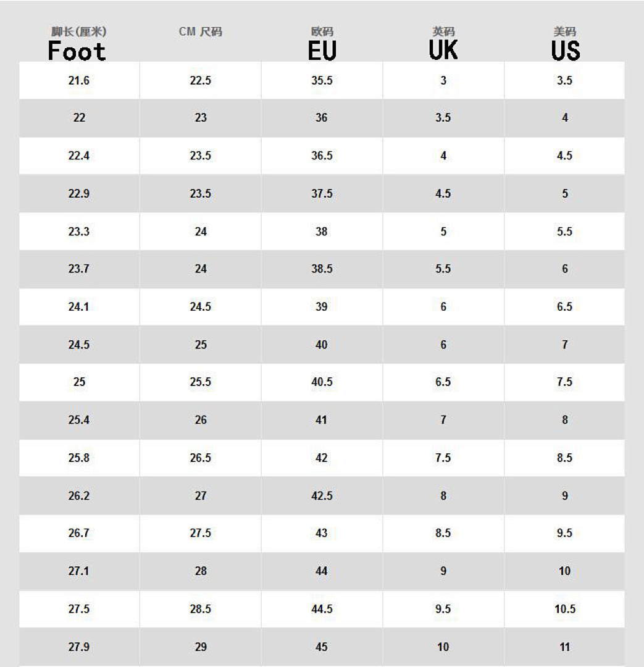
Task: Select EU size 40.5 cell
Action: coord(322,382)
